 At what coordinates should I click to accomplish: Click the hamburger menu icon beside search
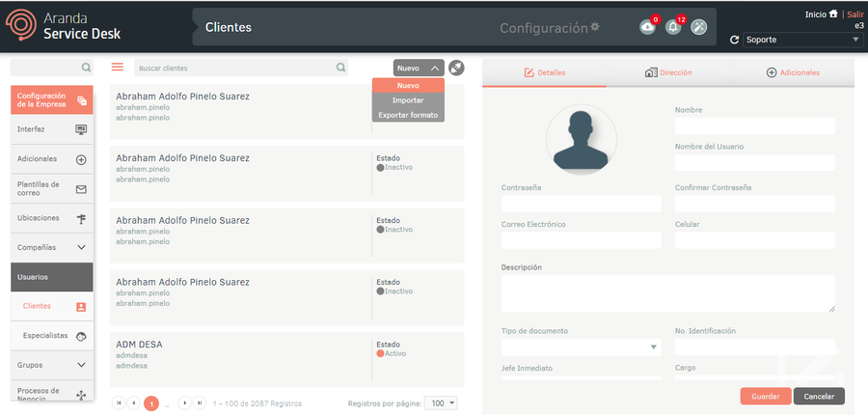coord(118,68)
